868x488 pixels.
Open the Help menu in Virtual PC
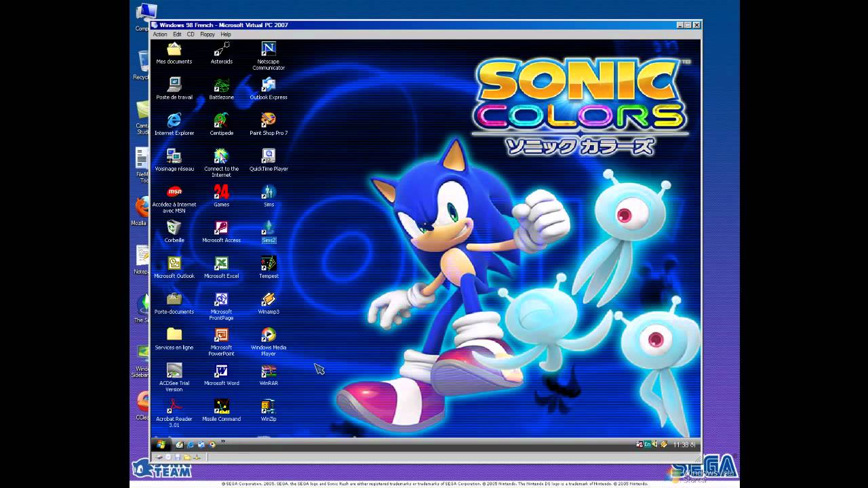226,34
